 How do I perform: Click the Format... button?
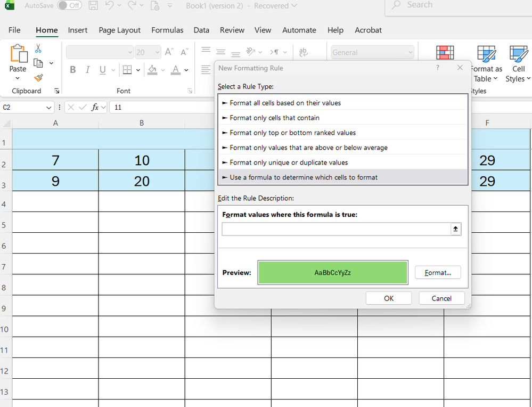point(438,273)
